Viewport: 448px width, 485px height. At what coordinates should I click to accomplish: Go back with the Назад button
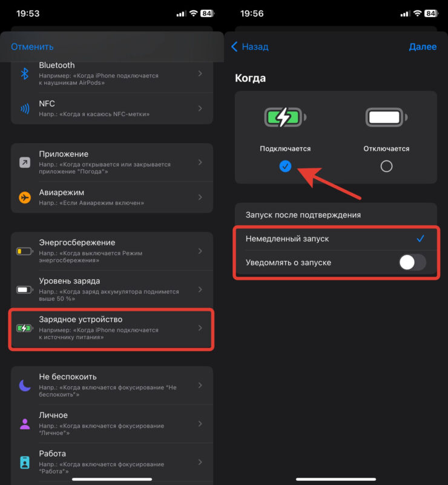coord(250,47)
